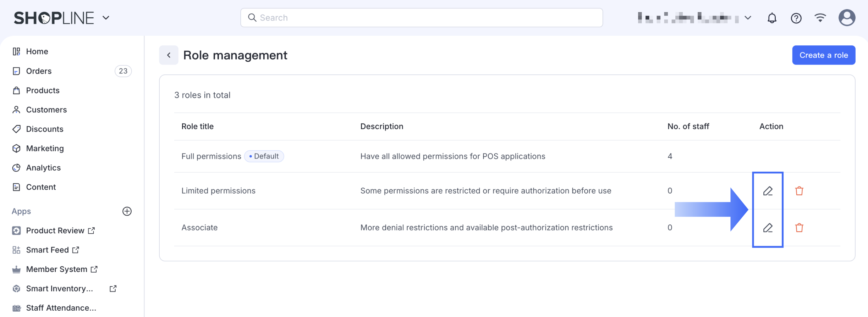Image resolution: width=868 pixels, height=317 pixels.
Task: Open the Member System app link
Action: pyautogui.click(x=56, y=269)
